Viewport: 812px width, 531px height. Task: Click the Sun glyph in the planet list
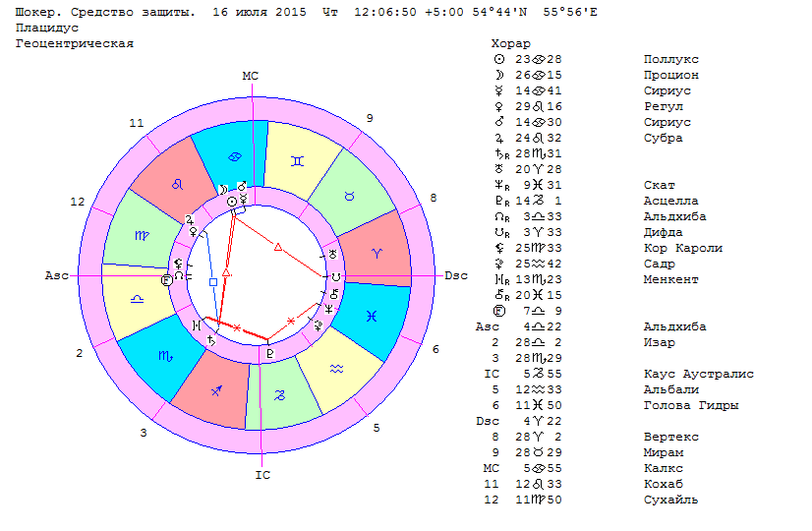coord(497,59)
